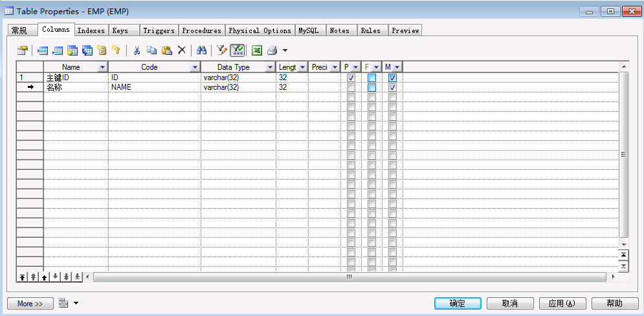This screenshot has height=316, width=644.
Task: Check the P checkbox for NAME row
Action: (x=351, y=87)
